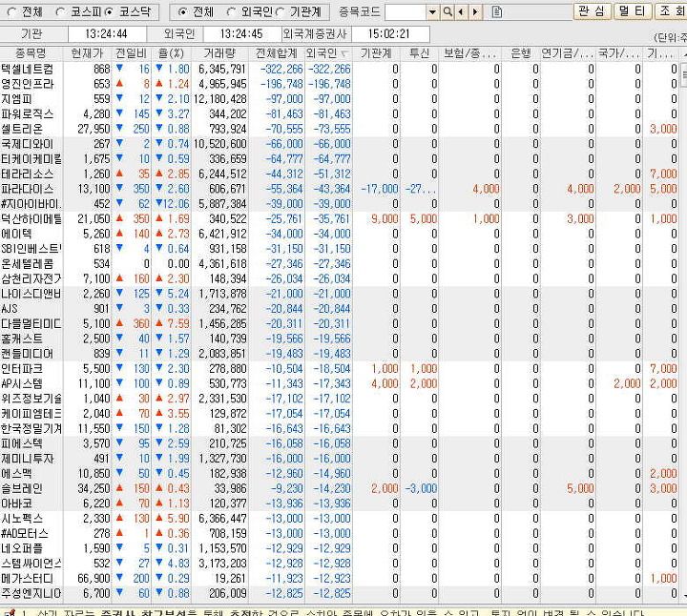Select the 코스피 radio button
687x616 pixels.
pos(60,11)
